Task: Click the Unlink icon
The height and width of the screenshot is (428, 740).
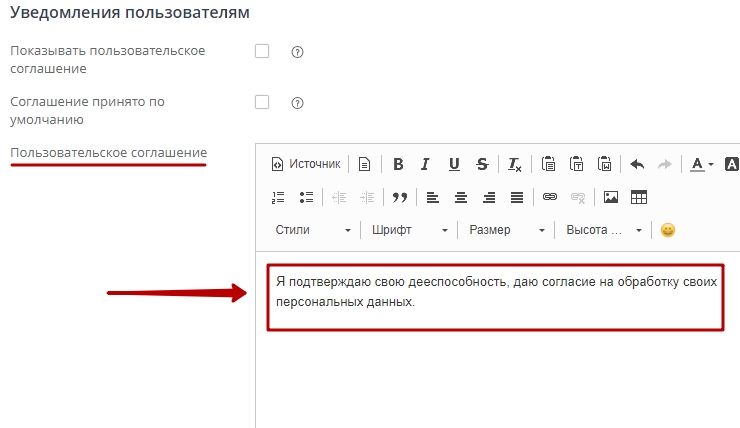Action: (x=578, y=197)
